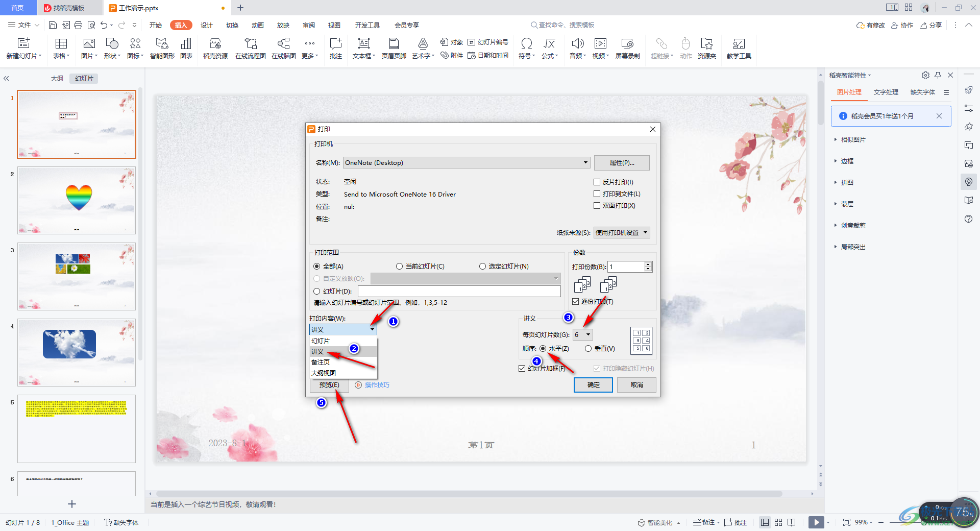
Task: Expand the Creative Crop (创意裁剪) section
Action: pyautogui.click(x=853, y=225)
